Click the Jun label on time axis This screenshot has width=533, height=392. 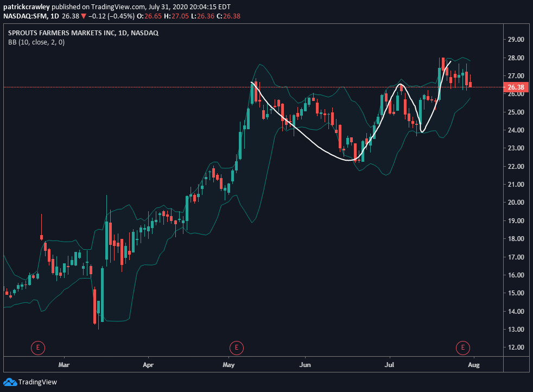coord(305,365)
